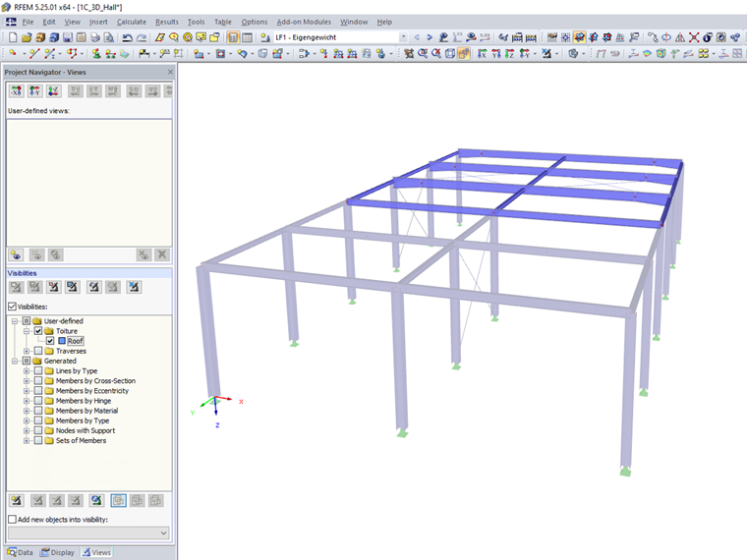The image size is (747, 560).
Task: Check the Nodes with Support checkbox
Action: tap(38, 430)
